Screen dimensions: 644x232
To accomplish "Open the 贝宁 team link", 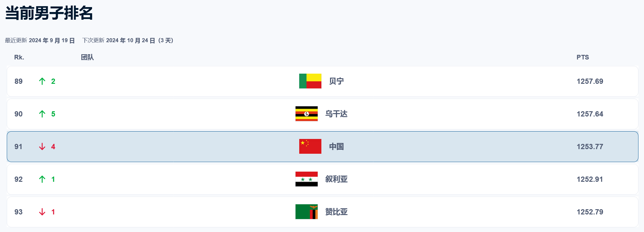I will pyautogui.click(x=336, y=81).
